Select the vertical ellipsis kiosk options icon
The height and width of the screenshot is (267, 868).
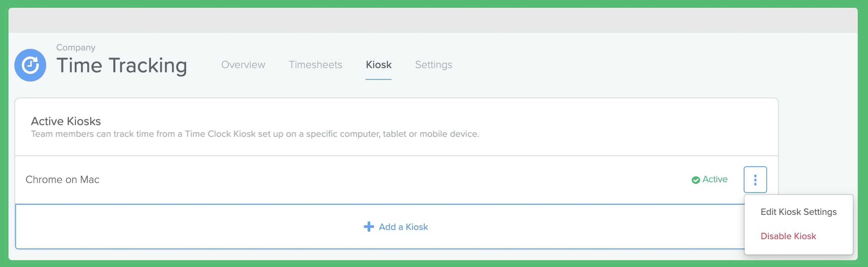point(756,179)
